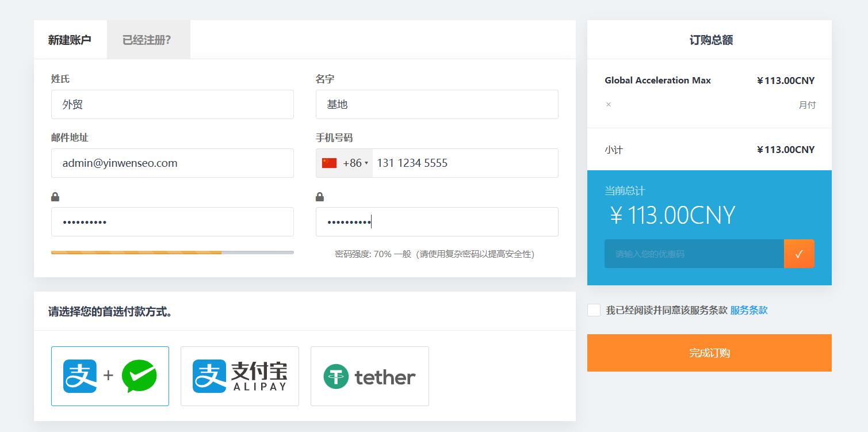This screenshot has width=868, height=432.
Task: Click the 月付 billing cycle text
Action: [x=807, y=105]
